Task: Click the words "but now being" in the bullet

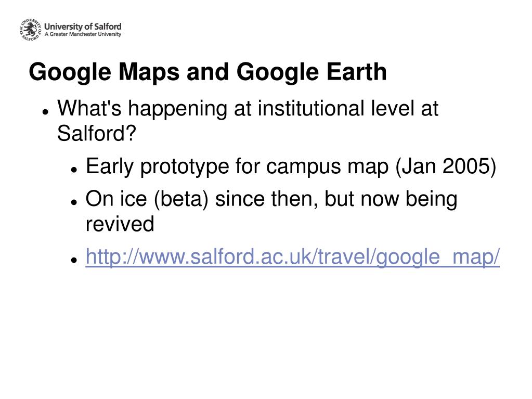Action: point(391,199)
